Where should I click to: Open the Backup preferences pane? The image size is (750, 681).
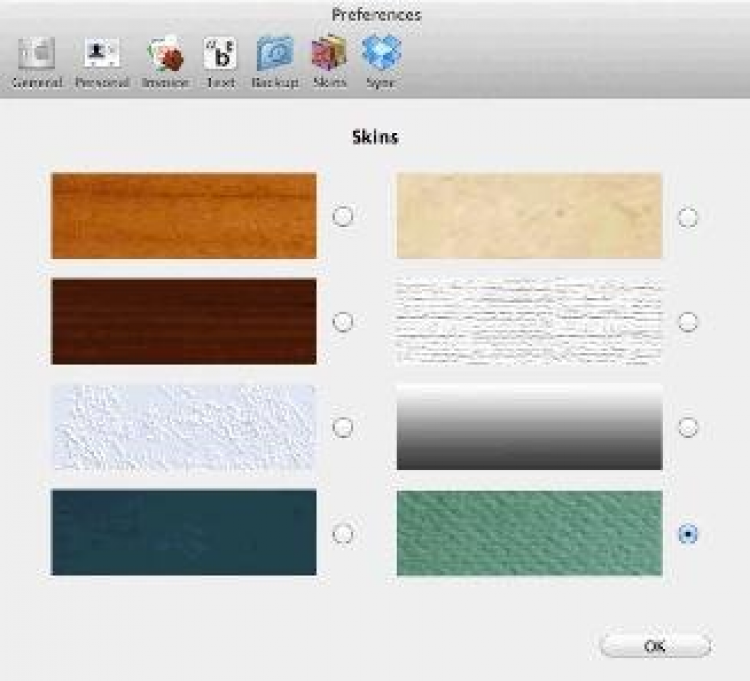pyautogui.click(x=275, y=62)
